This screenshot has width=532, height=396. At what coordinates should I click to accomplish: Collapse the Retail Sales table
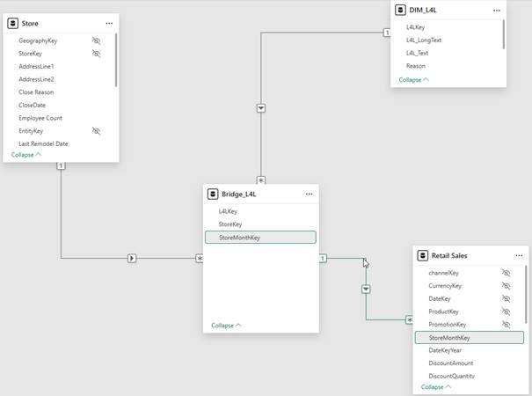click(436, 387)
